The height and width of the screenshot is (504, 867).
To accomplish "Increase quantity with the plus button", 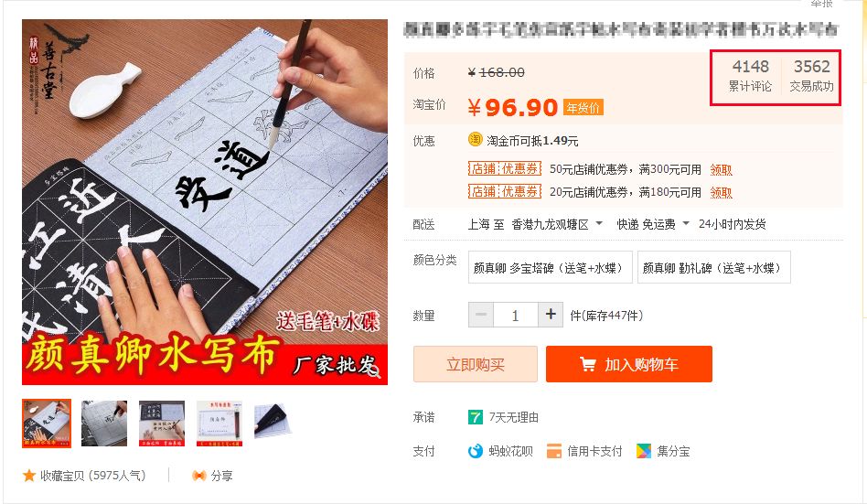I will [551, 315].
